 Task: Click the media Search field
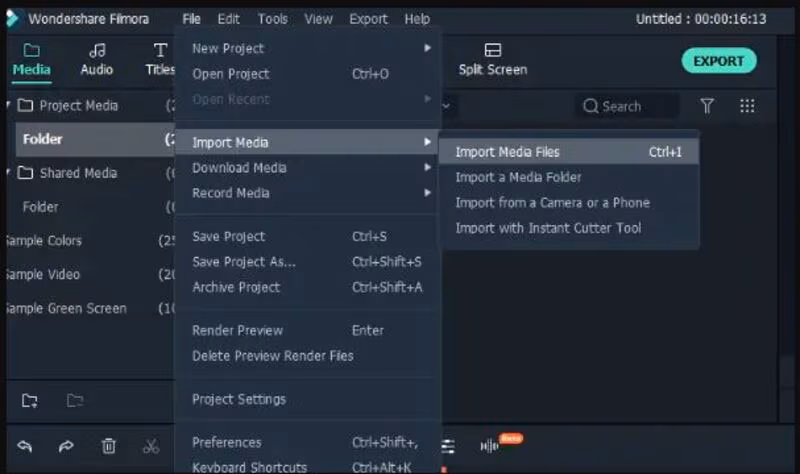[628, 106]
